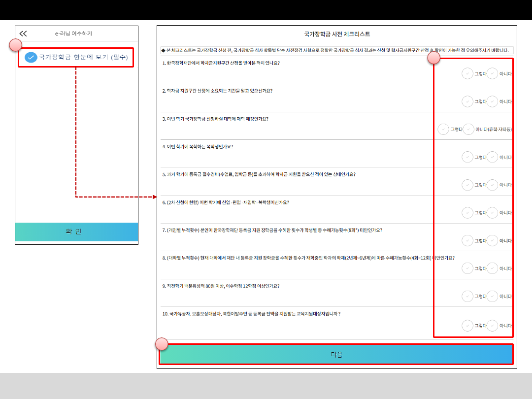The image size is (532, 399).
Task: Pick 그렇다 for question 4 복학생
Action: (x=467, y=157)
